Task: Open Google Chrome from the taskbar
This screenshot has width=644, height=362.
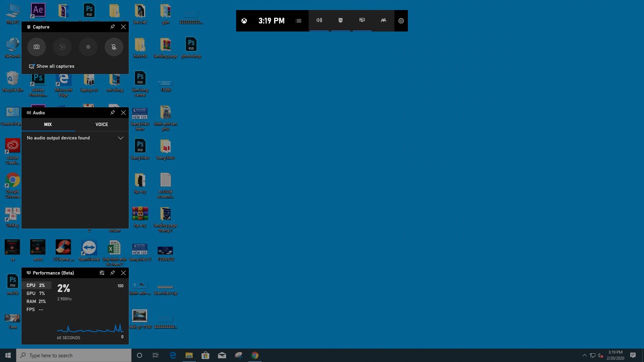Action: click(x=255, y=355)
